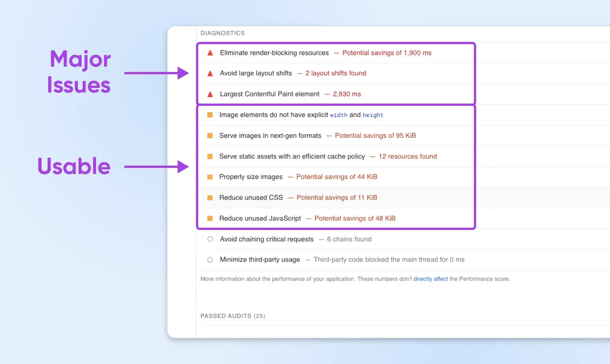This screenshot has width=610, height=364.
Task: Click the '12 resources found' text
Action: 408,156
